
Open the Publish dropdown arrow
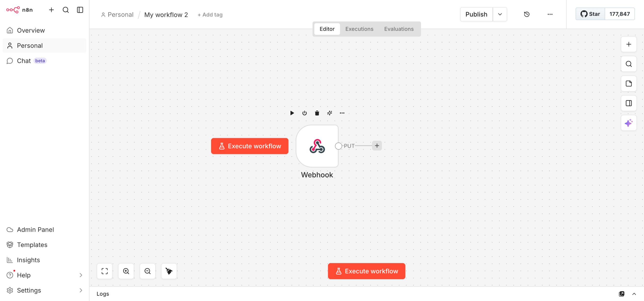point(500,14)
